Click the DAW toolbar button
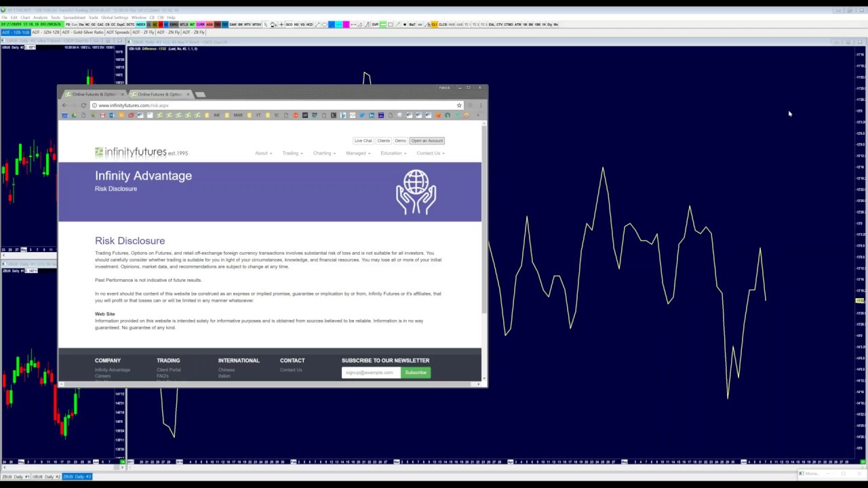 point(233,24)
